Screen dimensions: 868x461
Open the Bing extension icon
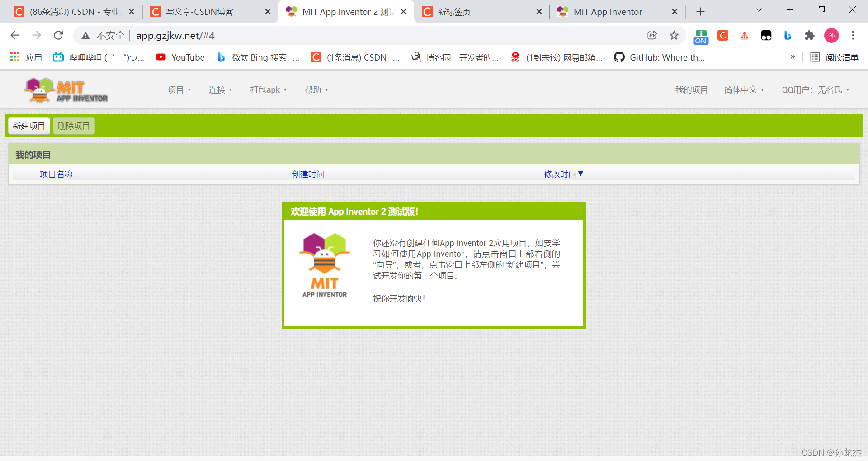(x=788, y=35)
